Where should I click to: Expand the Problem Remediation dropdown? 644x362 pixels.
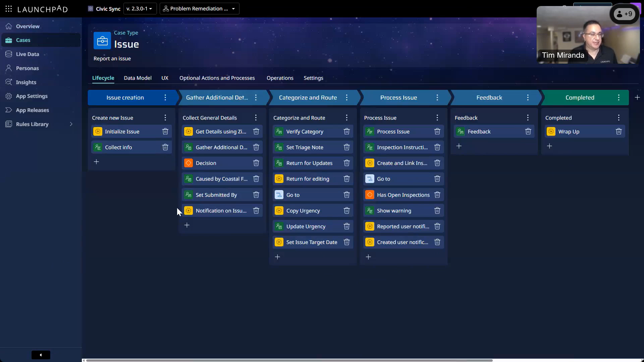(x=199, y=9)
